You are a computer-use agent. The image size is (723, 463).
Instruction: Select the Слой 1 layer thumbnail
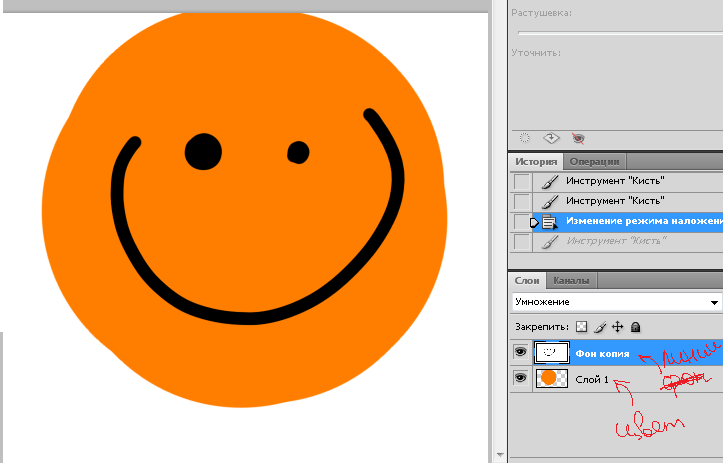[x=552, y=378]
